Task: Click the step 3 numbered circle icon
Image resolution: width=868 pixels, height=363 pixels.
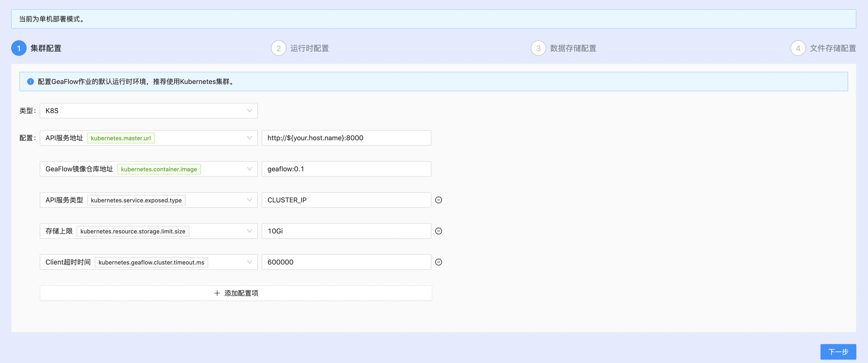Action: pyautogui.click(x=538, y=48)
